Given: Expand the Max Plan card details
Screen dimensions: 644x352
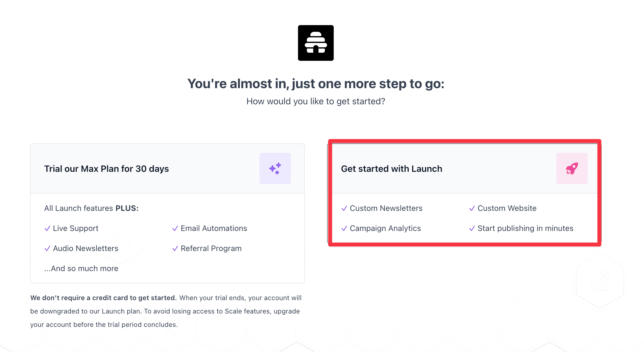Looking at the screenshot, I should point(167,168).
